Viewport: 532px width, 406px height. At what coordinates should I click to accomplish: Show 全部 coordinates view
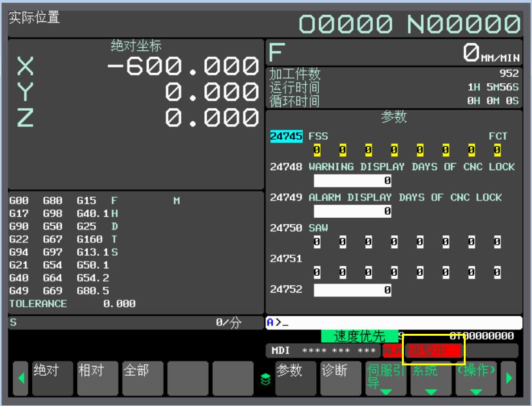pyautogui.click(x=143, y=378)
